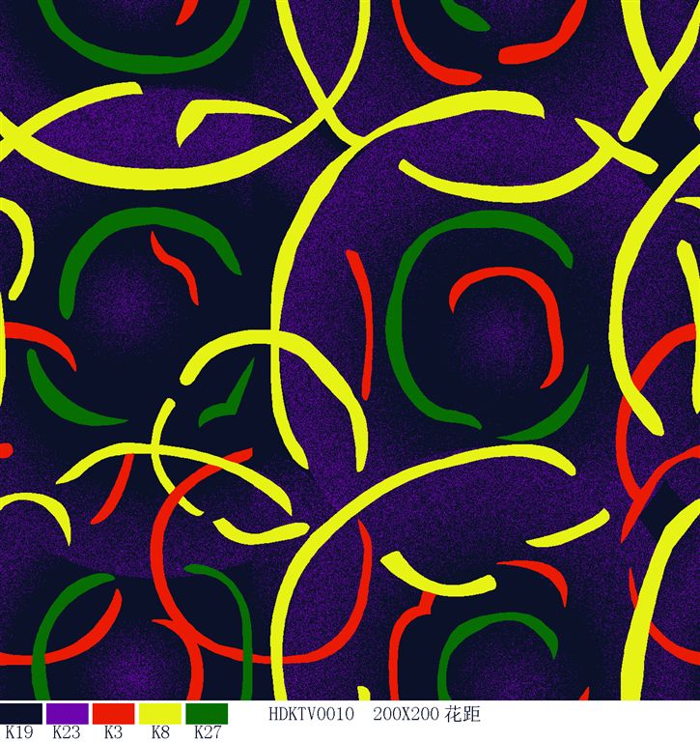
Task: Pick the red K3 color swatch
Action: pyautogui.click(x=113, y=713)
